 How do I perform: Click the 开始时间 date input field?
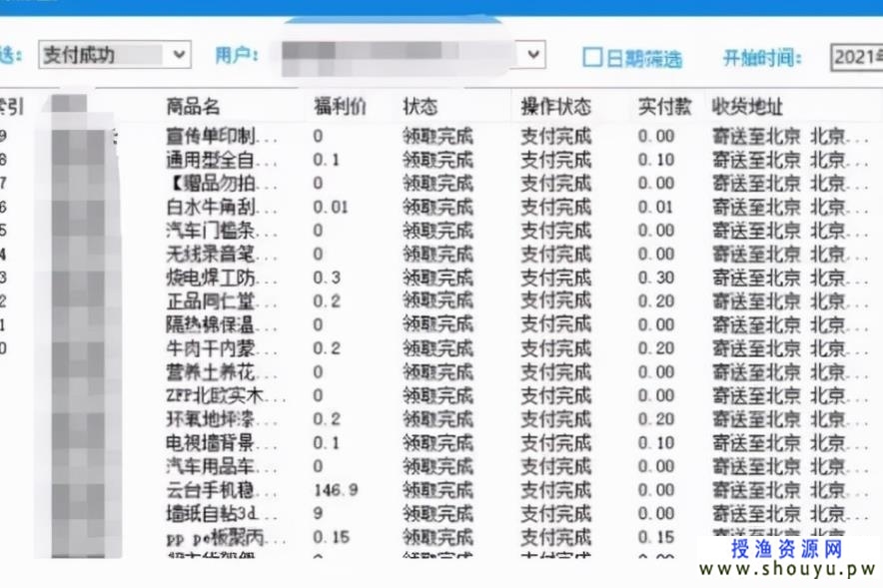click(x=855, y=57)
